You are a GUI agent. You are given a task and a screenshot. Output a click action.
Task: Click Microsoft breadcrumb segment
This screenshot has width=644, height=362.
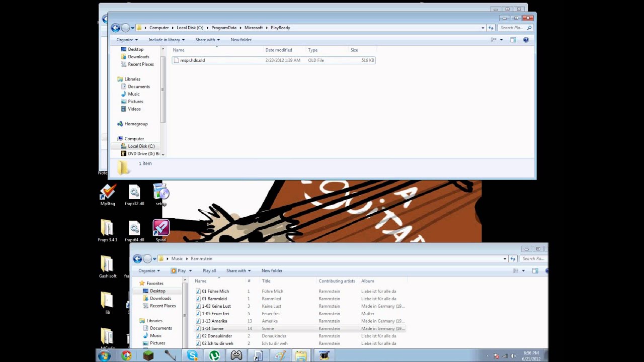pos(254,28)
